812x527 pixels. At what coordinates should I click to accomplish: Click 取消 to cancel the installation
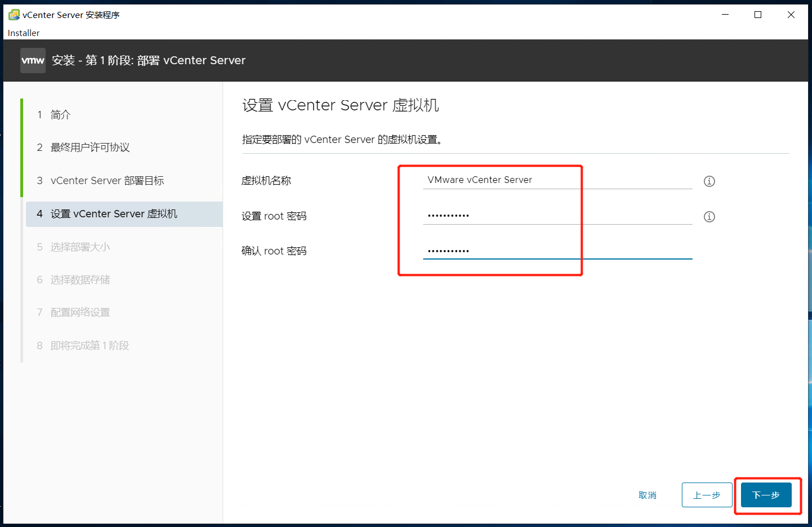pos(647,495)
